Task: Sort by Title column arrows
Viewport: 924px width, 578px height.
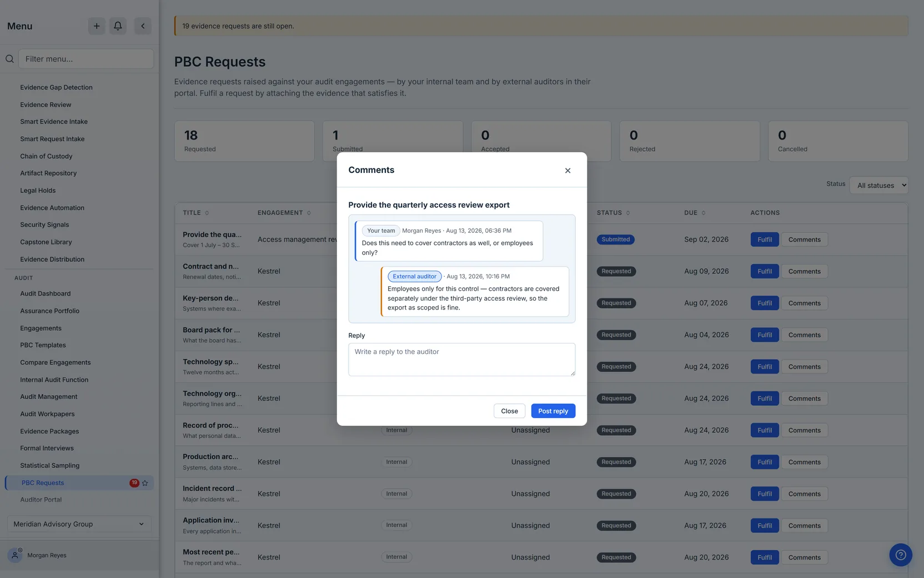Action: click(x=207, y=213)
